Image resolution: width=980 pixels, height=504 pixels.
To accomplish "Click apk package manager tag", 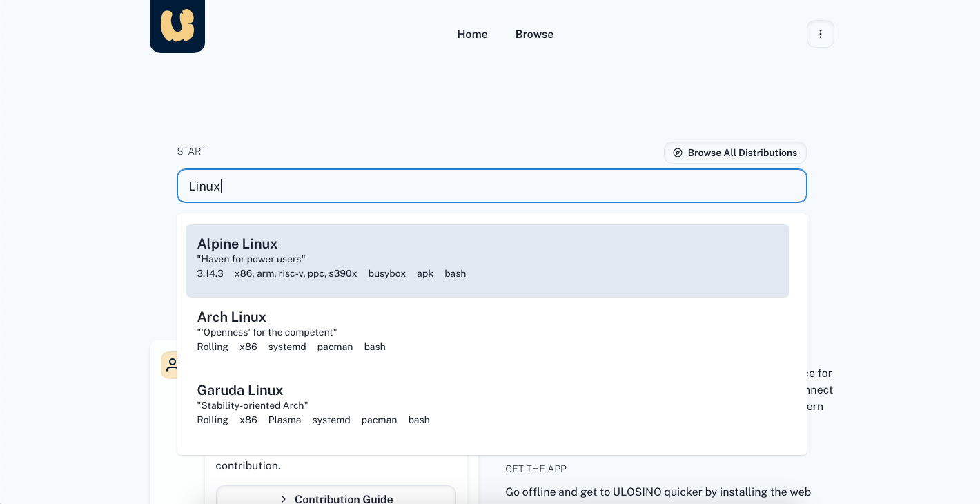I will coord(425,273).
